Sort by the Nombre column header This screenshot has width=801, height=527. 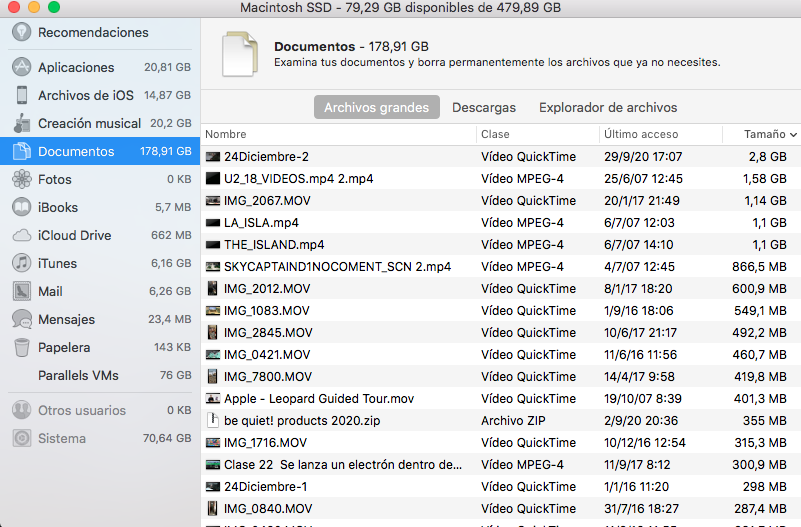(x=226, y=134)
